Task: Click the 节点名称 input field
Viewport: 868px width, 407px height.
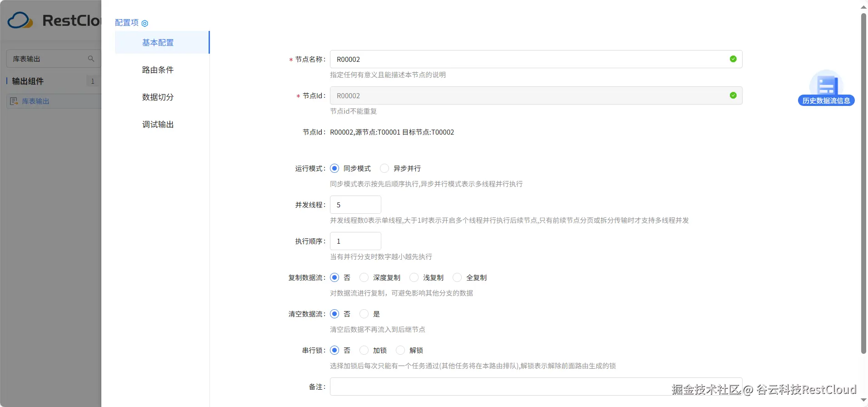Action: (536, 59)
